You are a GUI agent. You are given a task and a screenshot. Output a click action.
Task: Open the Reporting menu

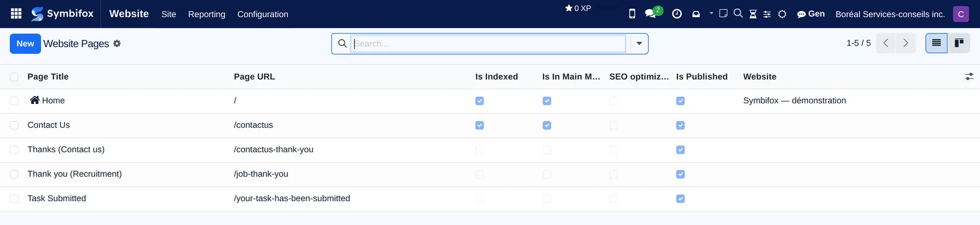206,14
